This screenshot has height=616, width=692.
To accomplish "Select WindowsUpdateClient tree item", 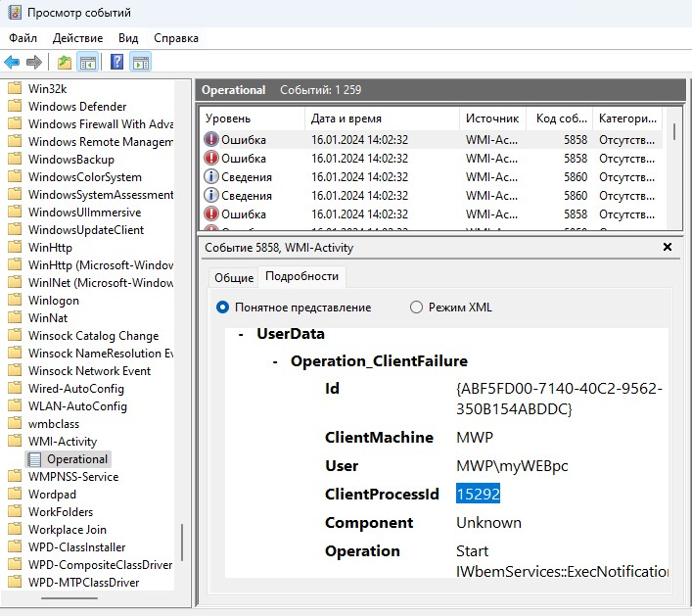I will pos(86,229).
